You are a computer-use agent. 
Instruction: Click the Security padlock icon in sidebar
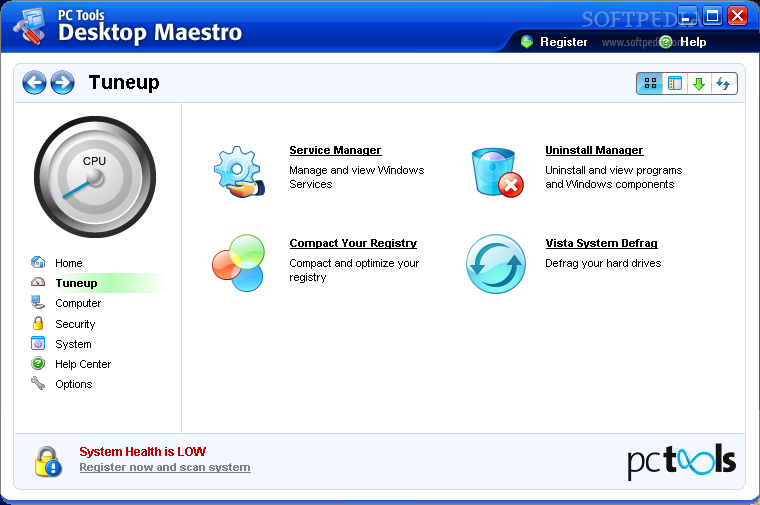point(38,323)
